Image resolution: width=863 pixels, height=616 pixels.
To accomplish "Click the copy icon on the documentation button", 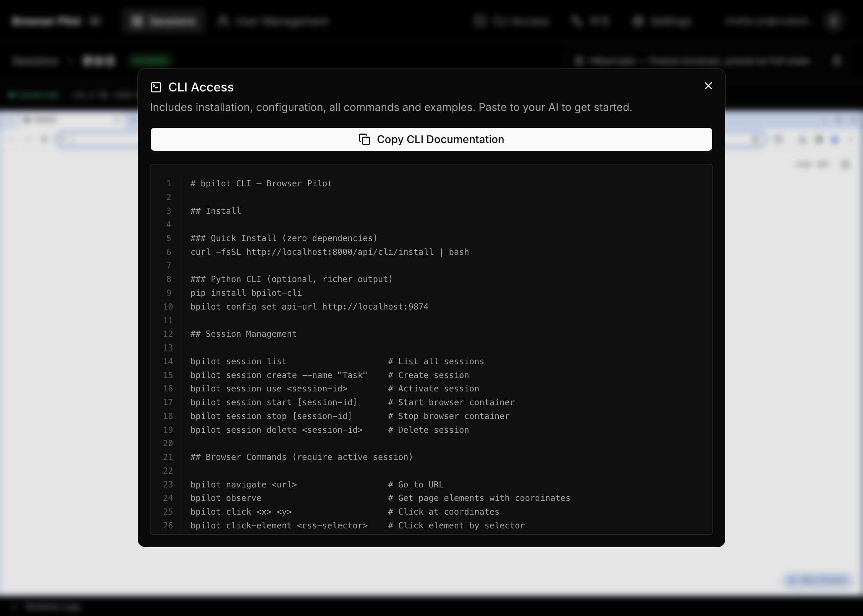I will (364, 139).
